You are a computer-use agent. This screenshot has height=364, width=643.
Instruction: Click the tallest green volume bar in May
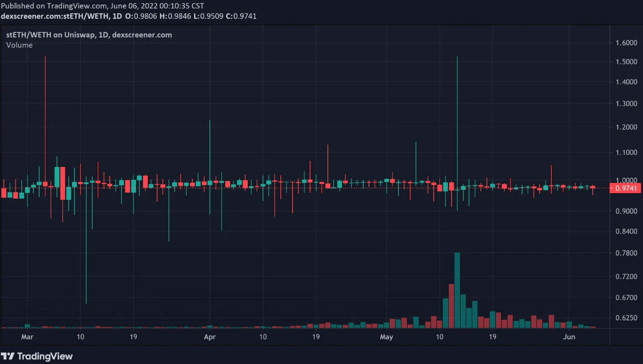pyautogui.click(x=457, y=290)
